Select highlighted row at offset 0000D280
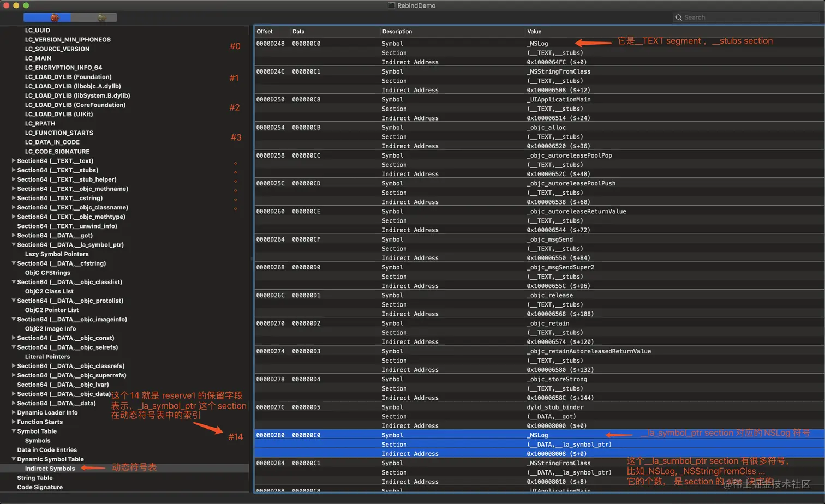Viewport: 825px width, 504px height. (539, 435)
